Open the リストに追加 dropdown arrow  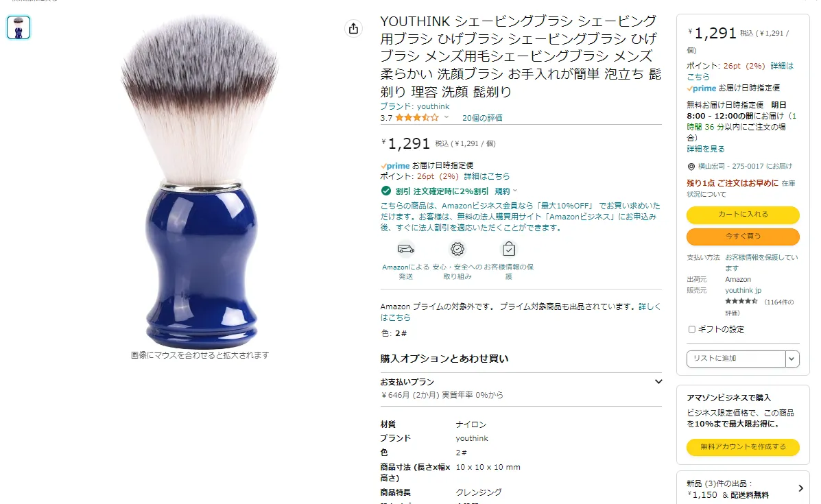[x=792, y=359]
